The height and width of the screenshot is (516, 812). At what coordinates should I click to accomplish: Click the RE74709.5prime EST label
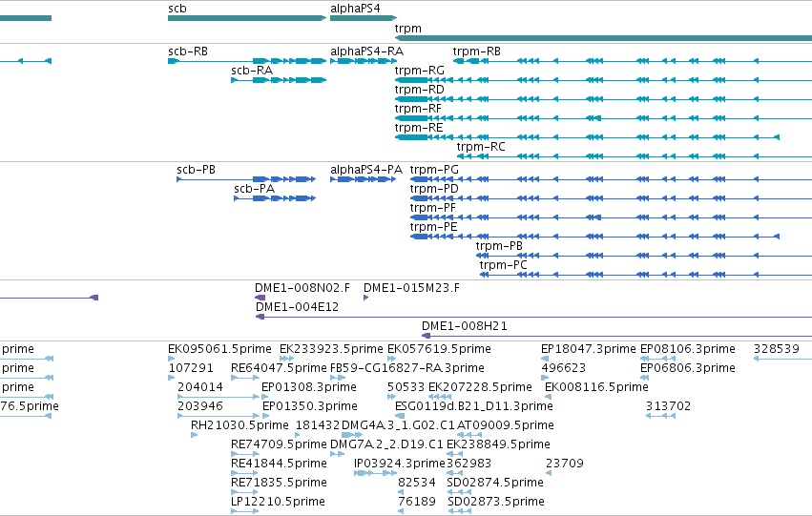tap(280, 445)
